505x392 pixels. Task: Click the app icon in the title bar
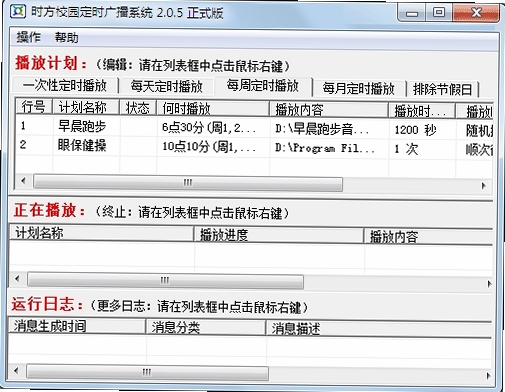coord(18,12)
